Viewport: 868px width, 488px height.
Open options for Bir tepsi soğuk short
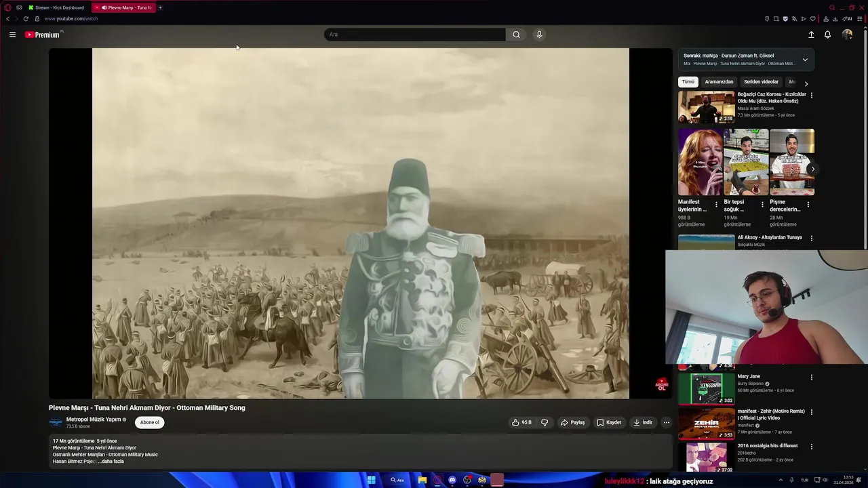(x=762, y=205)
